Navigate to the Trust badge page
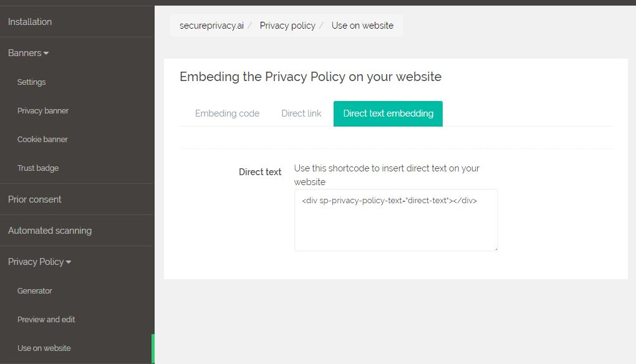The width and height of the screenshot is (636, 364). click(x=39, y=168)
